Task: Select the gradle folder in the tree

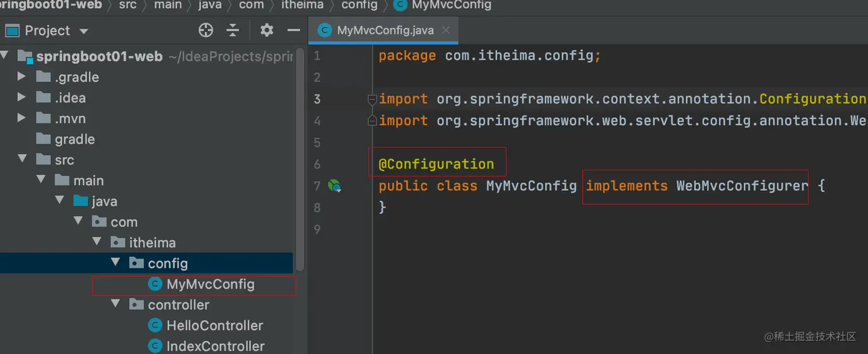Action: [75, 139]
